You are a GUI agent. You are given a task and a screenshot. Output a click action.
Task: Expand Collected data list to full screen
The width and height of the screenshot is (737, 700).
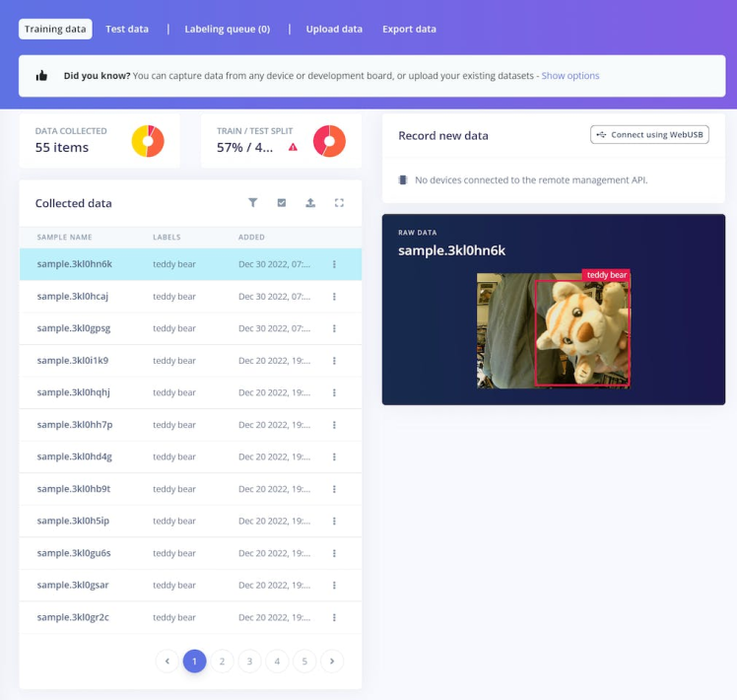coord(339,203)
